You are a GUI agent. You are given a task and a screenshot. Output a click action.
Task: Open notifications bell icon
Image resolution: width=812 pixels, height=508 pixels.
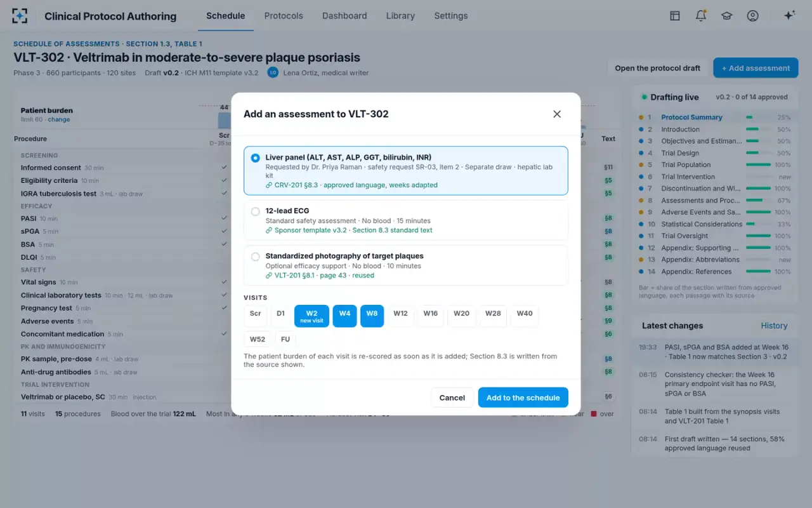point(701,16)
